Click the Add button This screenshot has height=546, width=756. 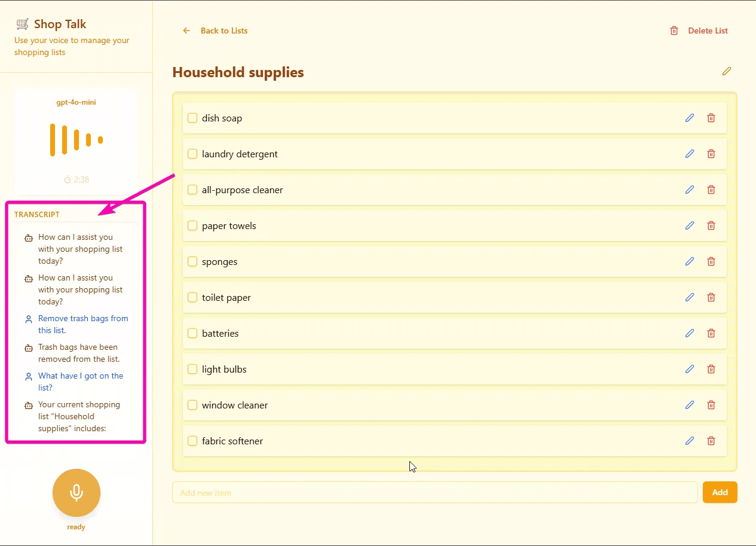pos(720,492)
